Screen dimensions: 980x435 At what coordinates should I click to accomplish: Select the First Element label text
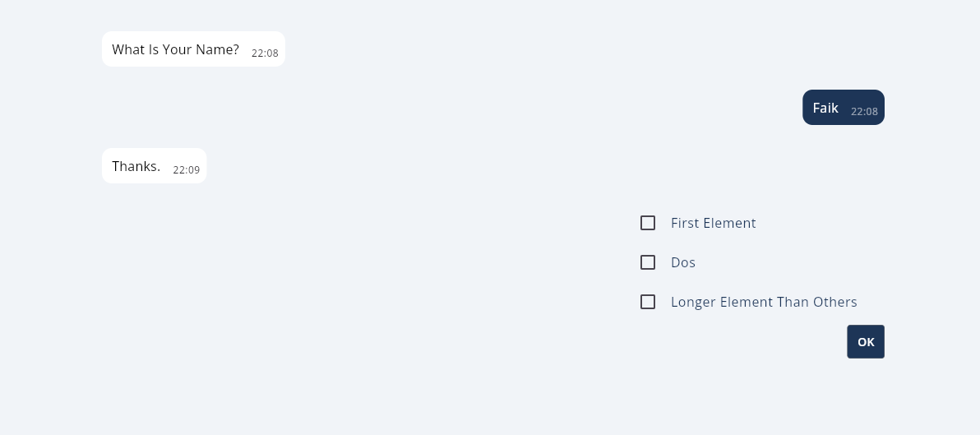point(713,223)
